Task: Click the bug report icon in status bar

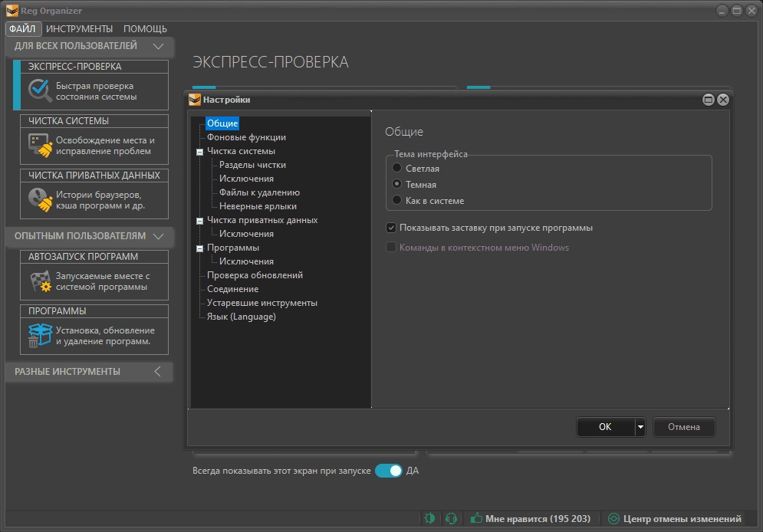Action: pos(429,518)
